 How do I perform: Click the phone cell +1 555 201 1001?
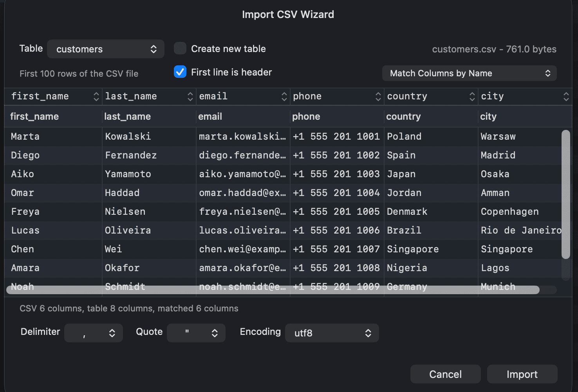[336, 137]
